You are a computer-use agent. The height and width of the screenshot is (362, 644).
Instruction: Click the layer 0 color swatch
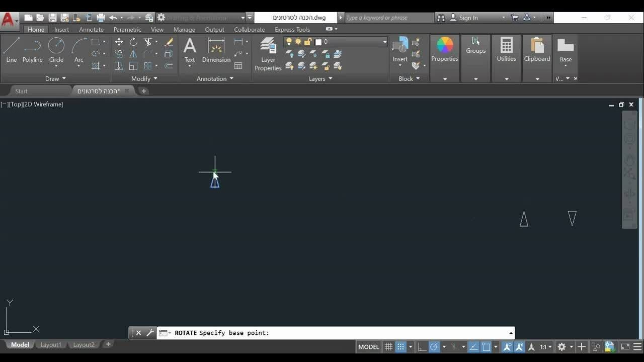click(318, 42)
